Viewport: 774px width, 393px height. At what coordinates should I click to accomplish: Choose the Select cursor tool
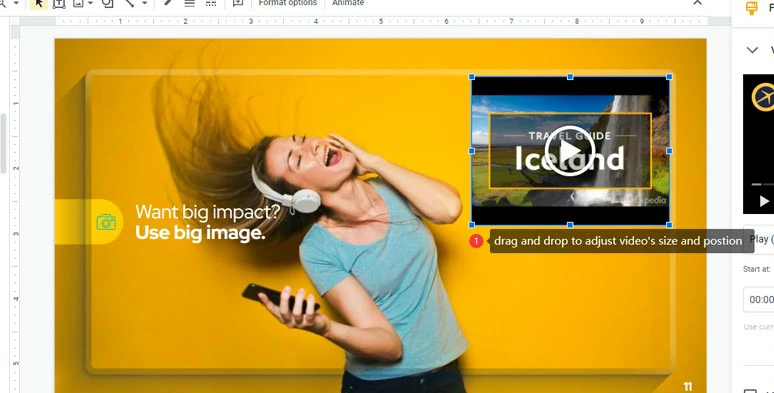[39, 3]
